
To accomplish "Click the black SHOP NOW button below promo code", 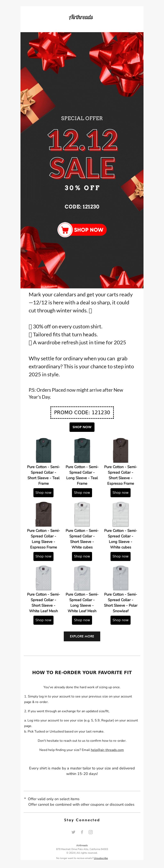I will pos(82,427).
